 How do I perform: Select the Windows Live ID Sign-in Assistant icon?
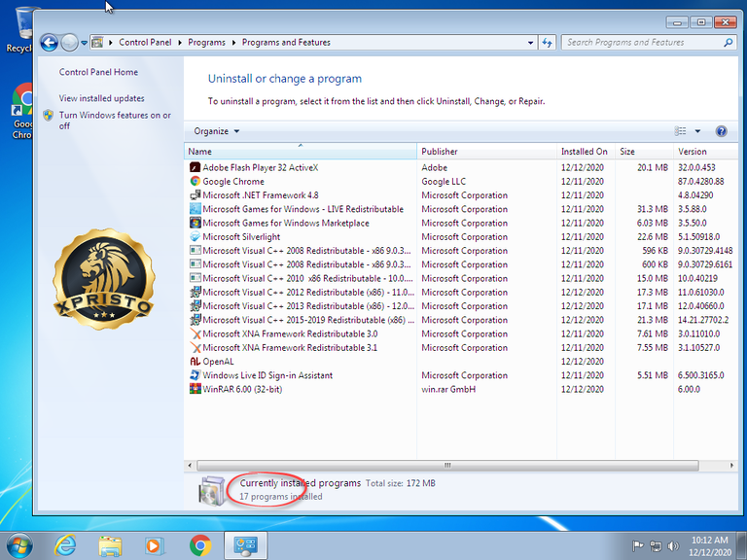(x=195, y=375)
